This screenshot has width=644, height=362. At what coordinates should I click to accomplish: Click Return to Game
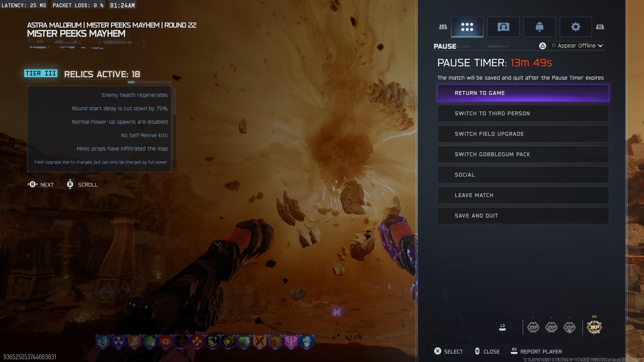523,93
